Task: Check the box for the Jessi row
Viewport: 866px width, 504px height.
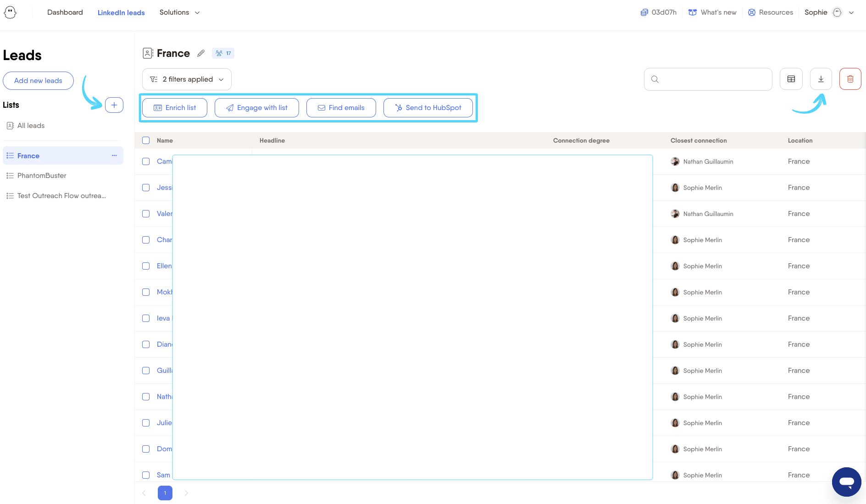Action: pyautogui.click(x=146, y=188)
